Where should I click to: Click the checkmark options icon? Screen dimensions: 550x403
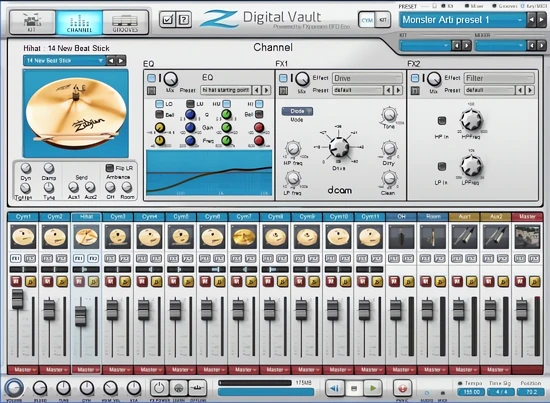[167, 20]
